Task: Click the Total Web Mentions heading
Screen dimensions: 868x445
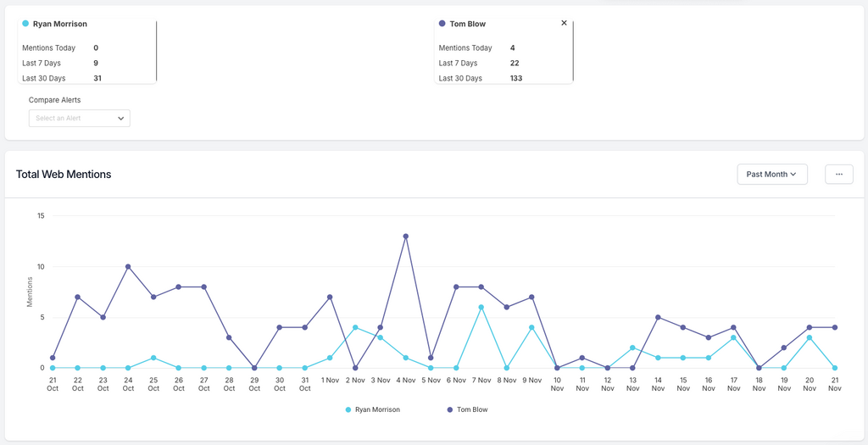Action: tap(64, 175)
